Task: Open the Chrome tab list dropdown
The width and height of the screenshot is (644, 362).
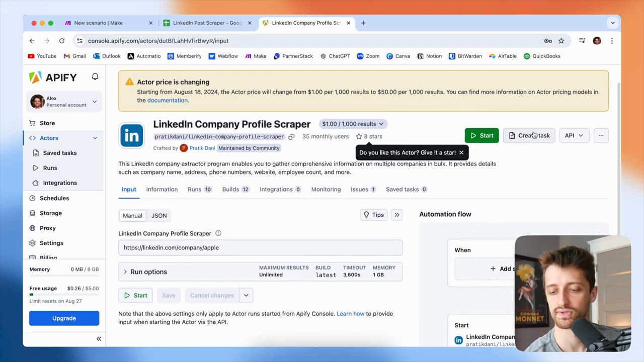Action: coord(612,23)
